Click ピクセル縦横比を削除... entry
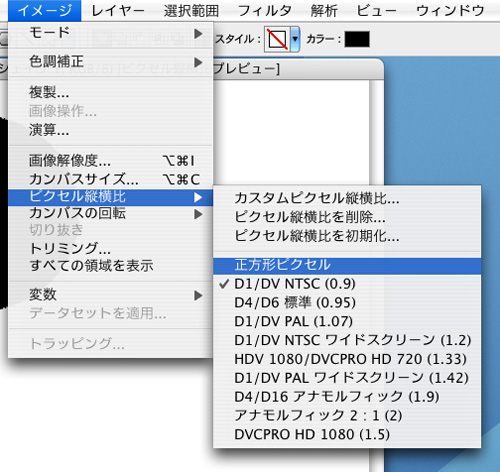The image size is (500, 472). 347,217
